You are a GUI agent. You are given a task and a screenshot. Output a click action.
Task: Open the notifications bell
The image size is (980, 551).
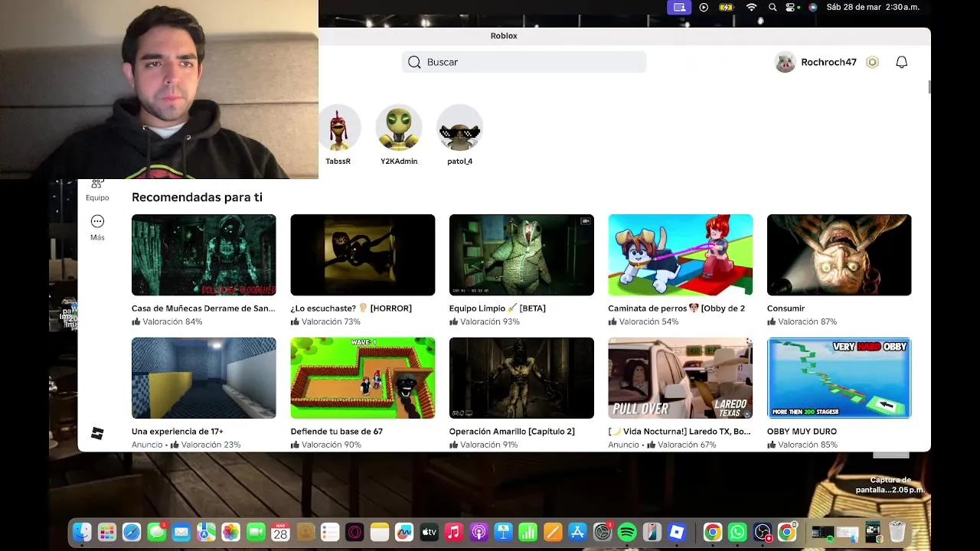[x=902, y=62]
